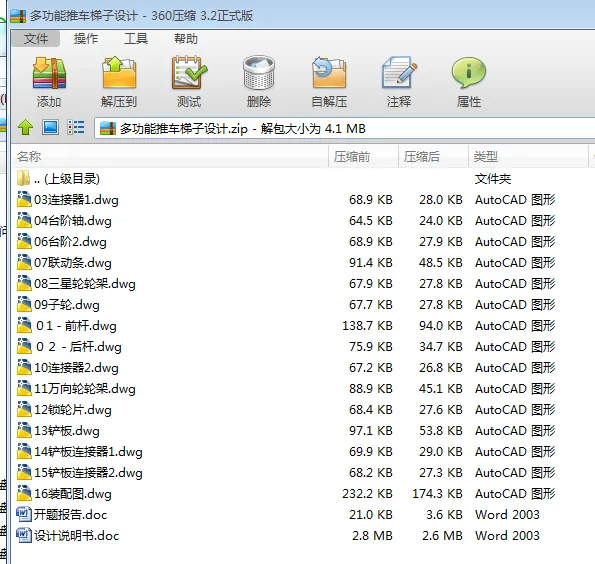The width and height of the screenshot is (595, 564).
Task: Click the file icon of 02-后杆.dwg
Action: pos(24,346)
